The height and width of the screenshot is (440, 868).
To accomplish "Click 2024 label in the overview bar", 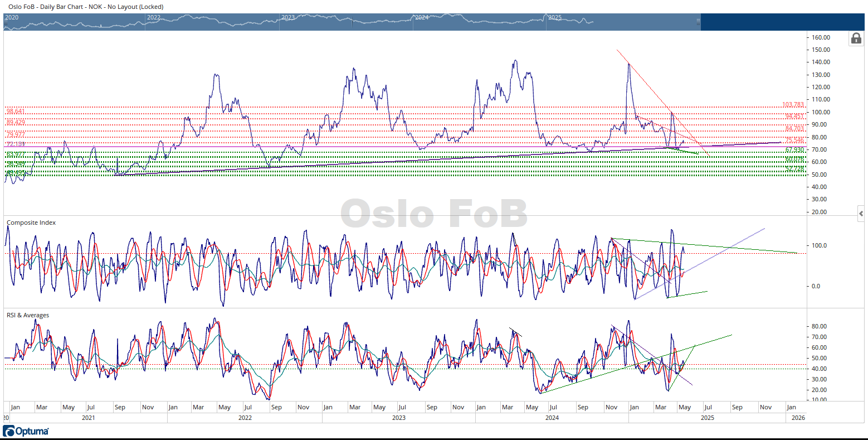I will click(421, 17).
